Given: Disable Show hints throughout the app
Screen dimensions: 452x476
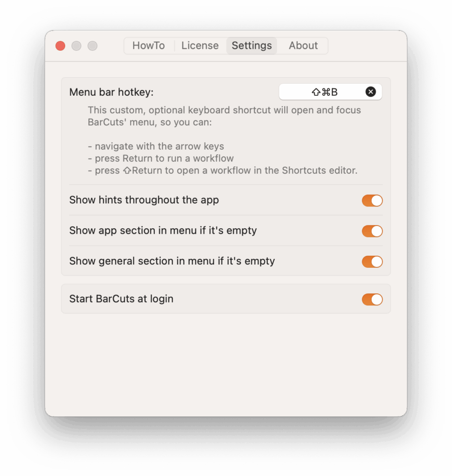Looking at the screenshot, I should [372, 201].
